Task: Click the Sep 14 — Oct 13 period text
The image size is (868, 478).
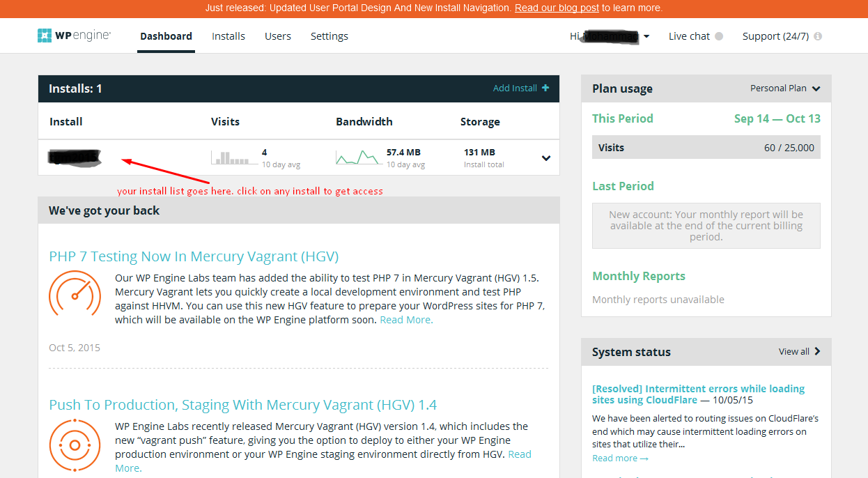Action: pyautogui.click(x=777, y=118)
